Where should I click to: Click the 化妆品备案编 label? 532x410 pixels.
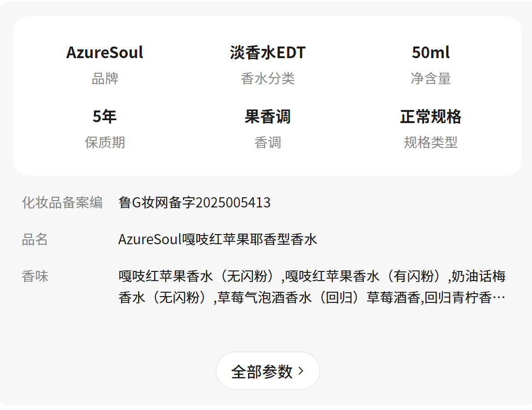point(62,203)
